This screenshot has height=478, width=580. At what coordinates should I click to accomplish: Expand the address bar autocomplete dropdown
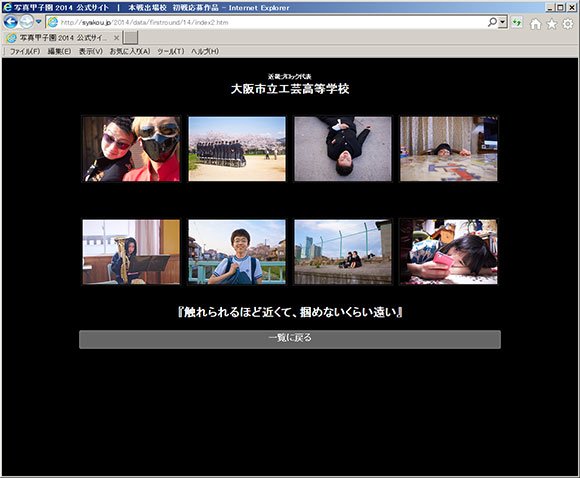(x=502, y=22)
